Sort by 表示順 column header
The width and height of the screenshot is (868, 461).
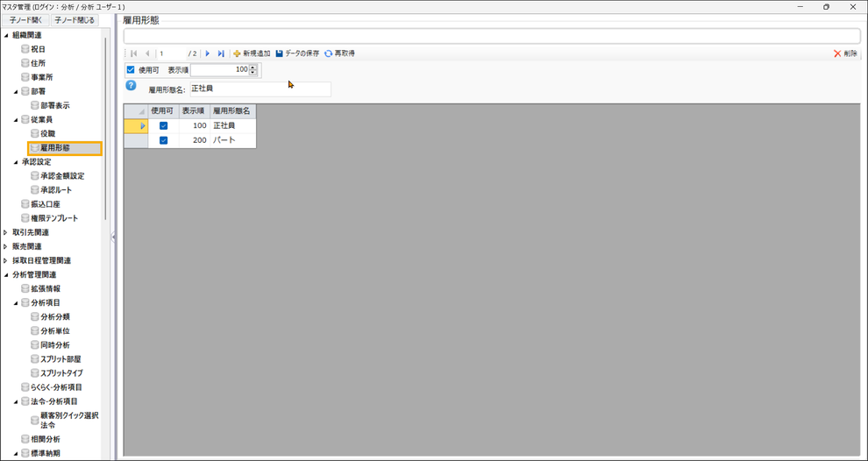tap(195, 111)
